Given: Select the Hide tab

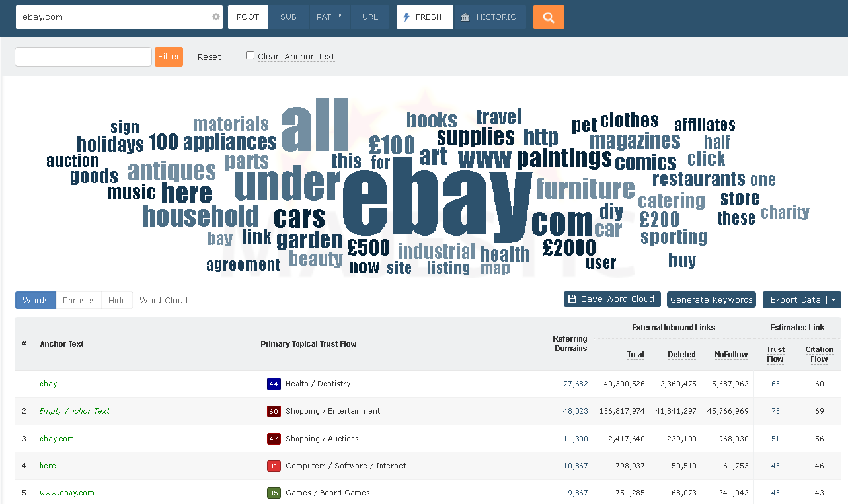Looking at the screenshot, I should coord(117,300).
